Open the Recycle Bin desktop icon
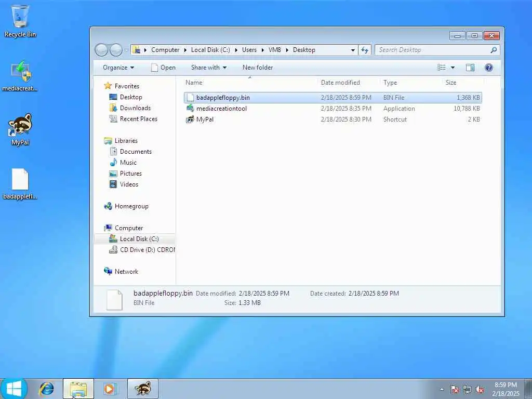This screenshot has height=399, width=532. tap(20, 21)
